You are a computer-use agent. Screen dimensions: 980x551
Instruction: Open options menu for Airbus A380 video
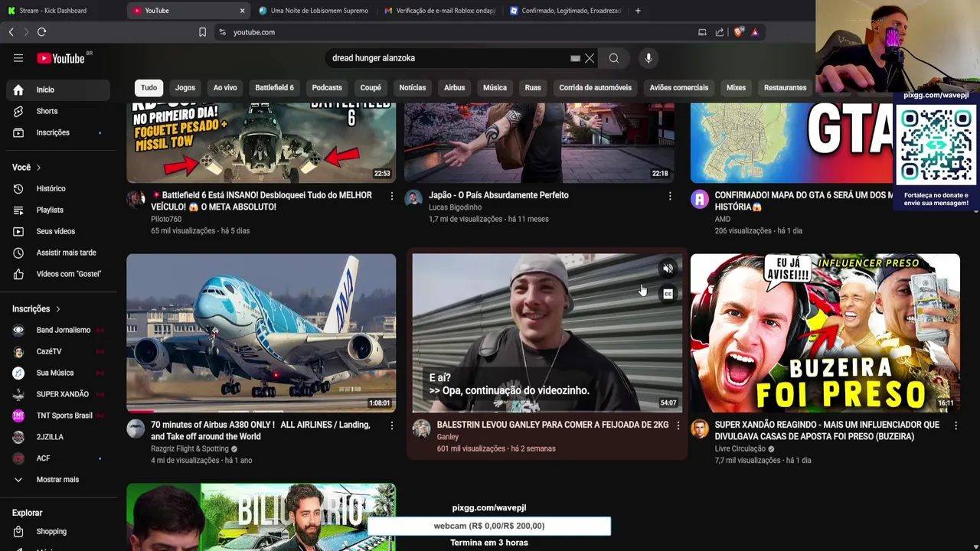[x=392, y=426]
